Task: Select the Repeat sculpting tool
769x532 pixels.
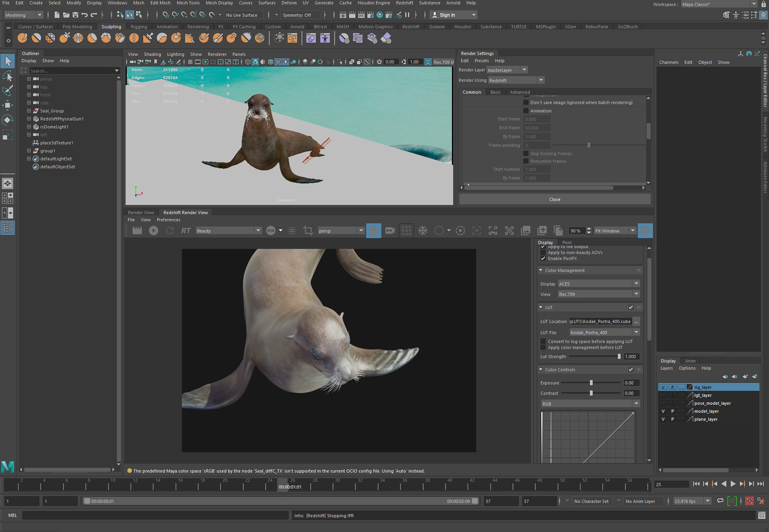Action: 134,38
